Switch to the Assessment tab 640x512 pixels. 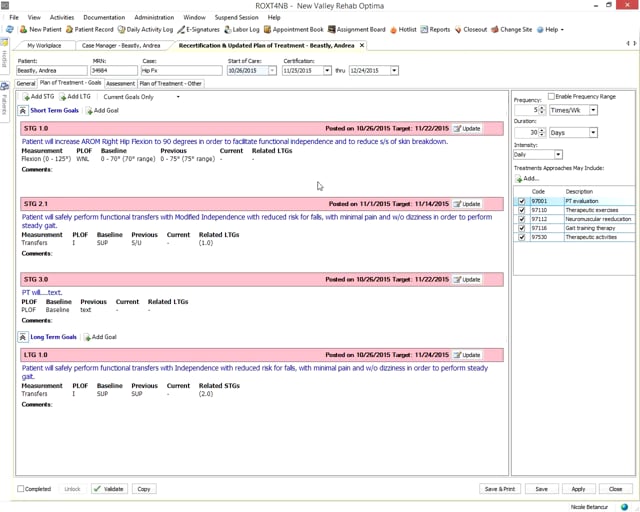click(x=120, y=84)
